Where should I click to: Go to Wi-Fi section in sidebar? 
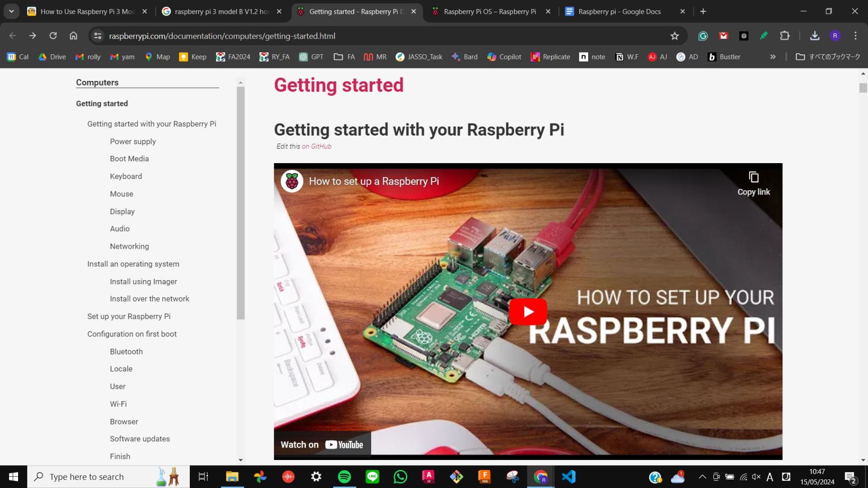(118, 404)
